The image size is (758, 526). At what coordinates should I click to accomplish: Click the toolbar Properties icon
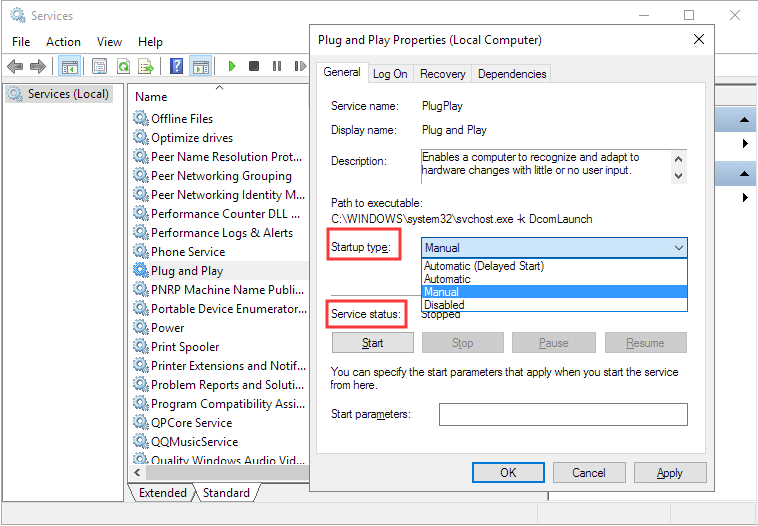[100, 67]
